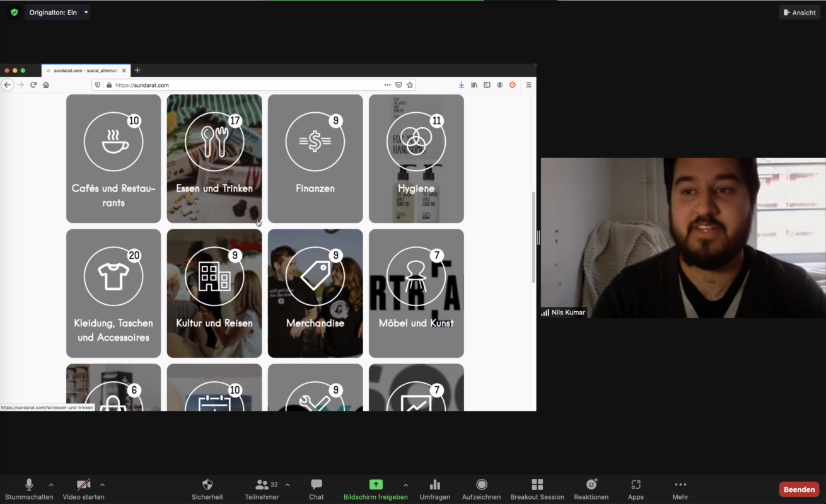Open the Ansicht view menu
This screenshot has height=504, width=826.
tap(800, 13)
